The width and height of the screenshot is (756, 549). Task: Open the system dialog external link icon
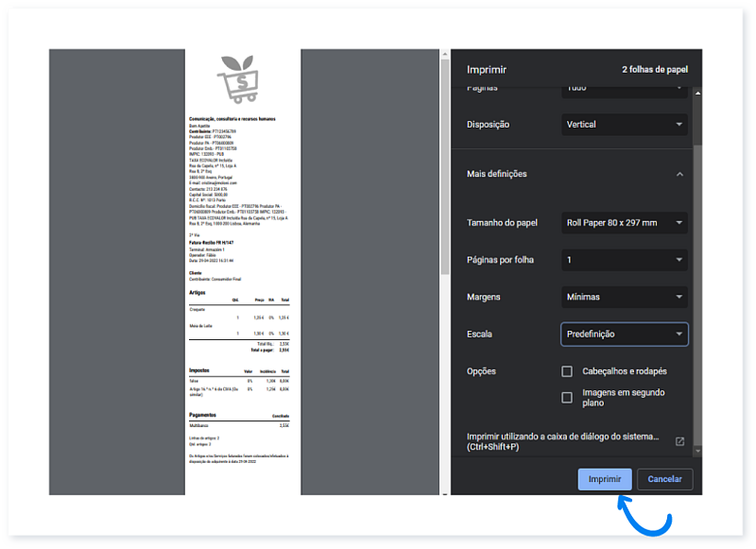point(679,441)
